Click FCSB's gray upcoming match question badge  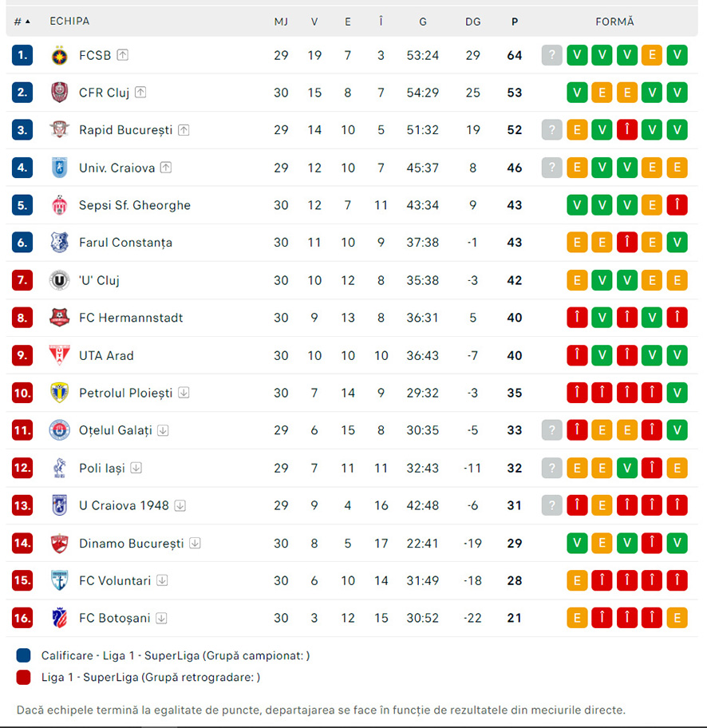tap(552, 55)
